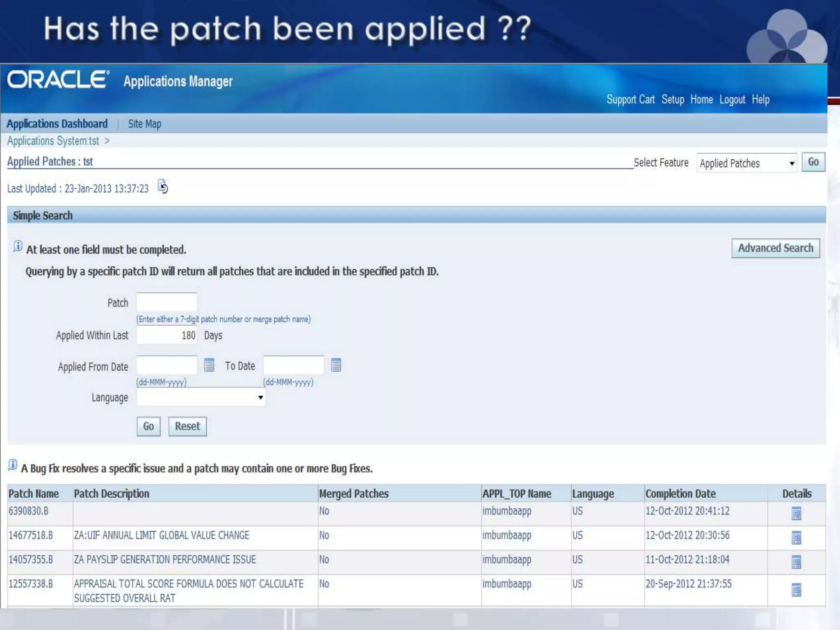View details for patch 14057355.B
840x630 pixels.
pyautogui.click(x=796, y=562)
